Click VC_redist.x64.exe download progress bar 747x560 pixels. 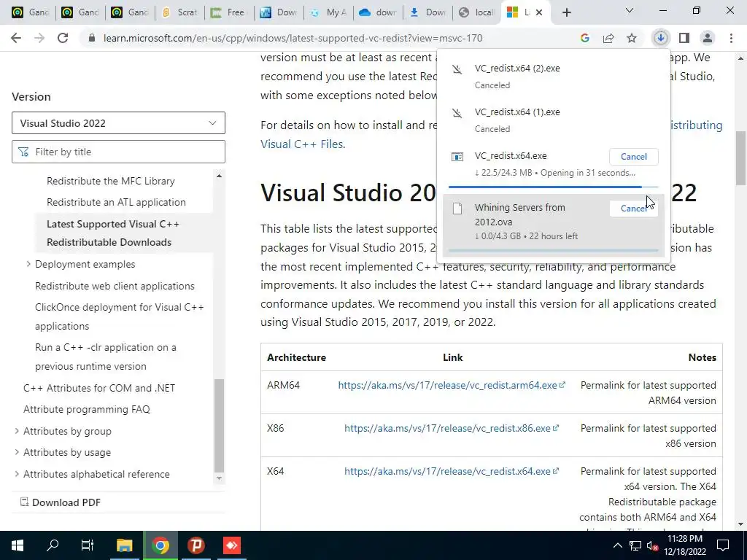[x=553, y=187]
